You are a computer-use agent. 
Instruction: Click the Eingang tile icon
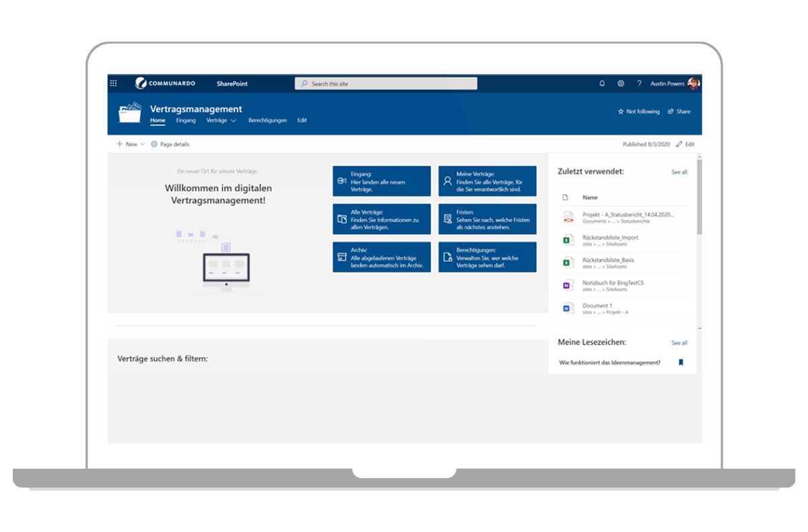tap(342, 181)
